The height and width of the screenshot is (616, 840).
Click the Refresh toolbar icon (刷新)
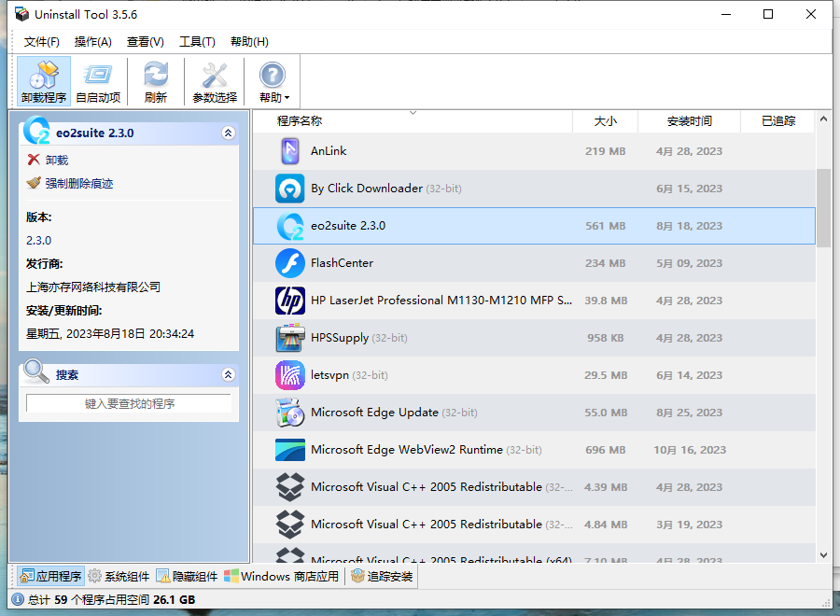click(156, 81)
